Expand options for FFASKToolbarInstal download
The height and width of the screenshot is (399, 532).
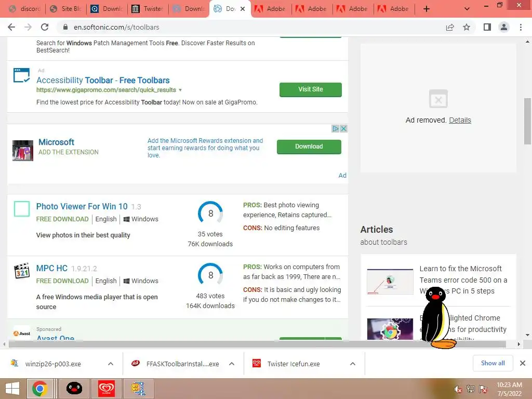[x=232, y=364]
